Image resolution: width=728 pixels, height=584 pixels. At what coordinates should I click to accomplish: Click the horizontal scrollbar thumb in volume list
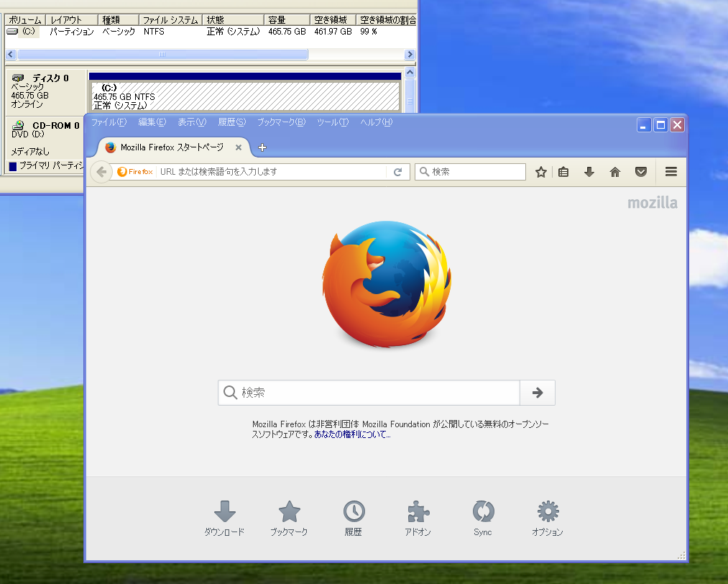[x=162, y=55]
